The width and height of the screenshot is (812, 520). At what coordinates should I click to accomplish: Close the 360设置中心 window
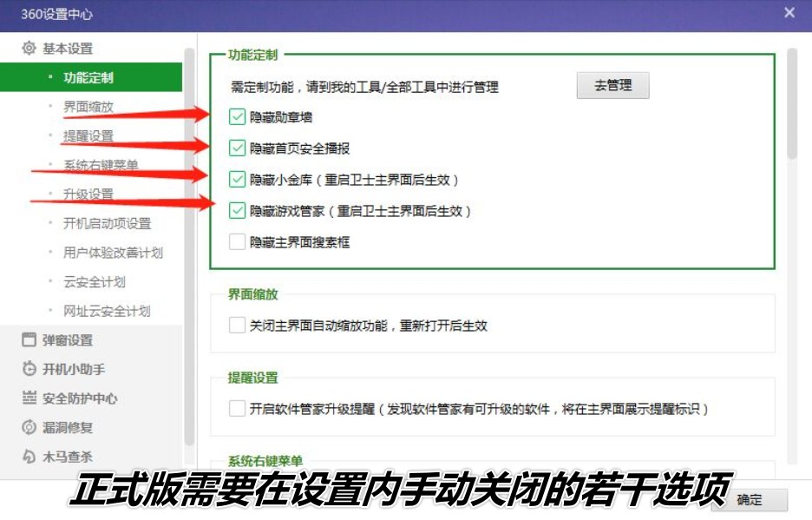tap(789, 12)
